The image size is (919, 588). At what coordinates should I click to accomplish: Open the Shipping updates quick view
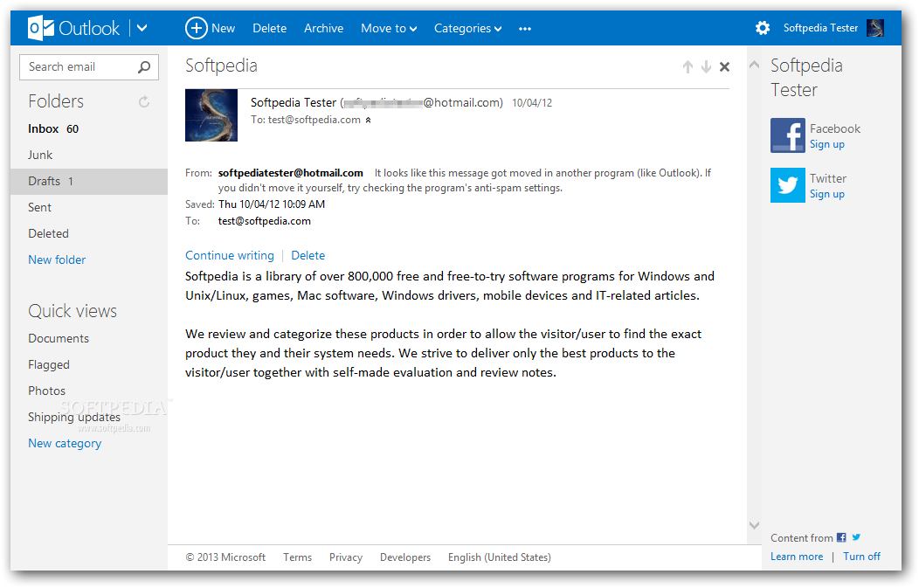(x=74, y=418)
